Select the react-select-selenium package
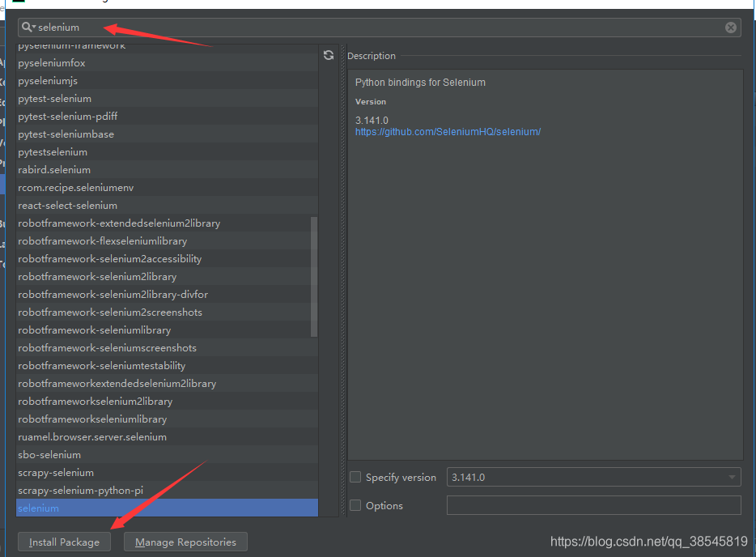This screenshot has width=756, height=557. click(x=167, y=206)
